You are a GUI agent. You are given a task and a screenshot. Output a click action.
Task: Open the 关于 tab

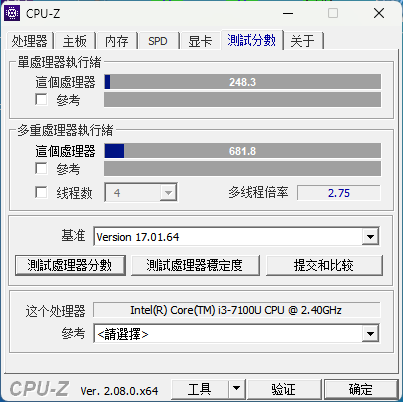pos(303,41)
